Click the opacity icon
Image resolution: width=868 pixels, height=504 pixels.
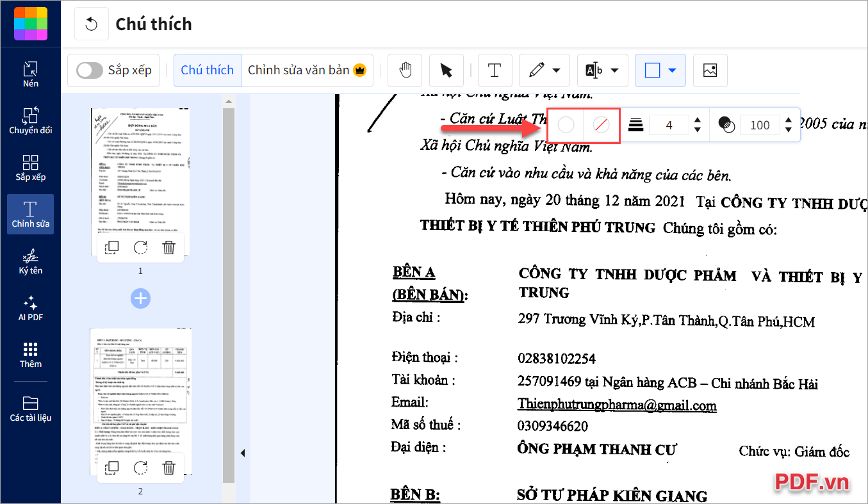coord(726,125)
